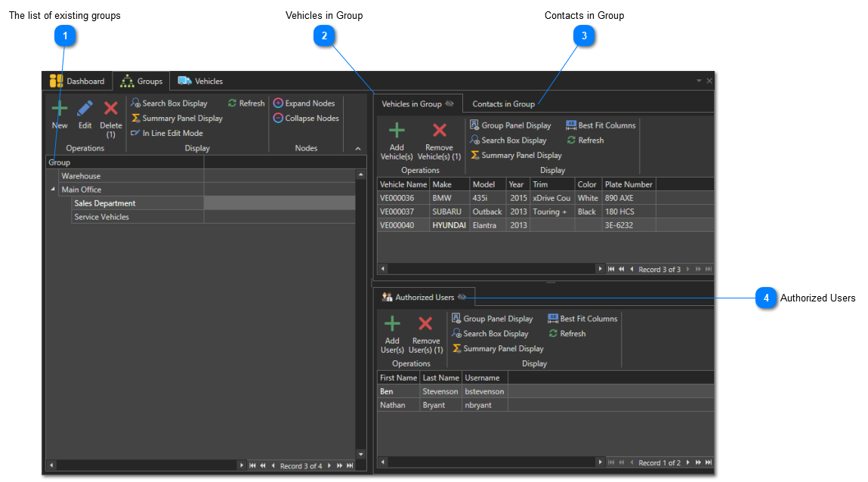Click the New group plus icon
Viewport: 868px width, 482px height.
tap(60, 110)
